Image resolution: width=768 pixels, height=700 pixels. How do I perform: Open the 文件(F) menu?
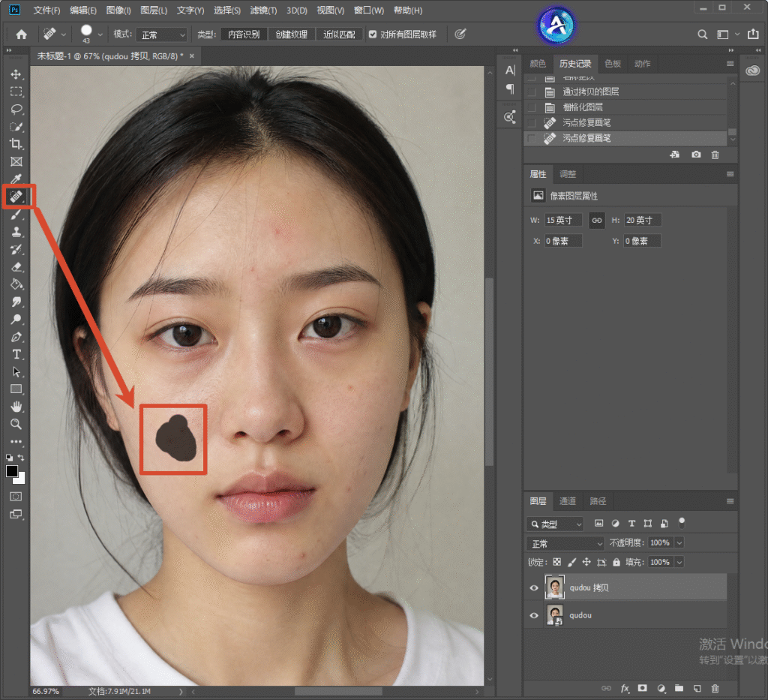point(46,11)
